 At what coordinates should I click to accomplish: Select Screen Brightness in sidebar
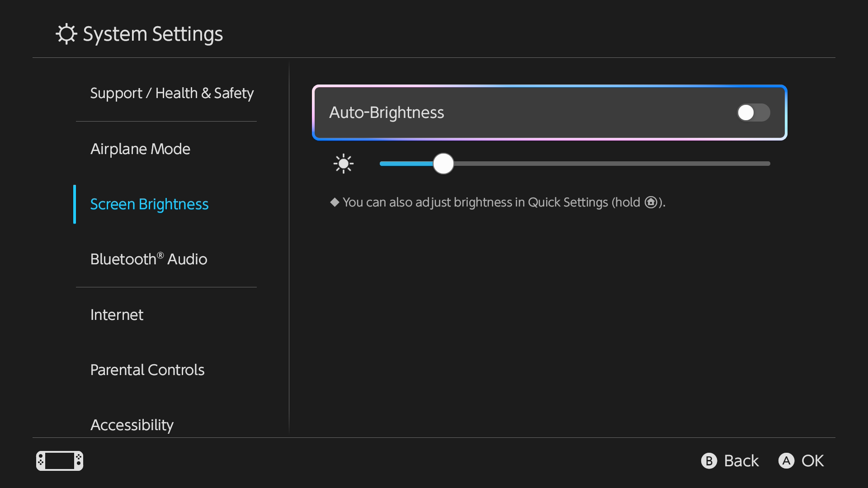click(149, 204)
